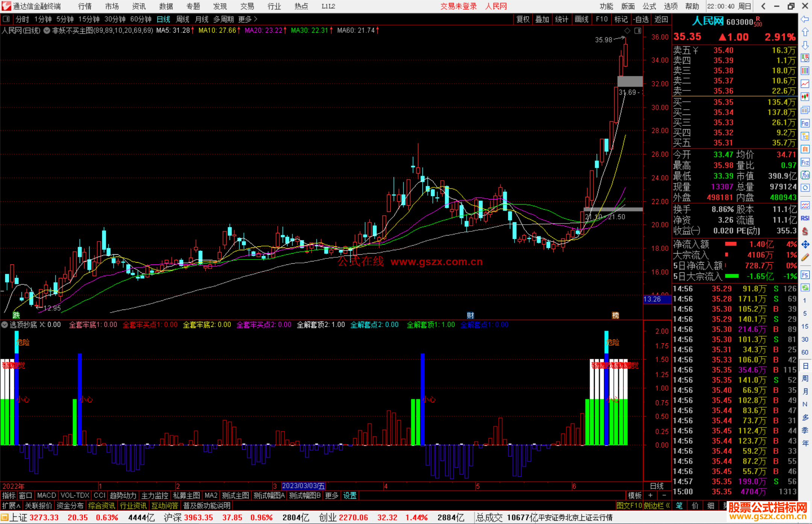The width and height of the screenshot is (812, 524).
Task: Click the panel layout icon beside the diamond
Action: (x=638, y=30)
